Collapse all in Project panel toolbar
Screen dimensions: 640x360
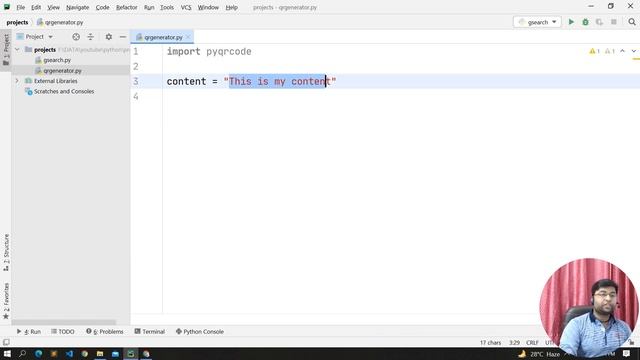(91, 37)
